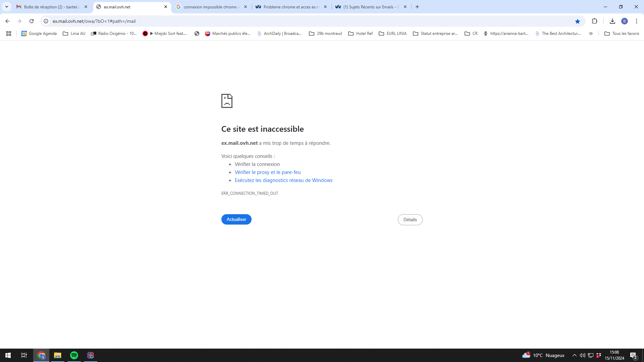The height and width of the screenshot is (362, 644).
Task: Click the page reload icon
Action: (x=32, y=21)
